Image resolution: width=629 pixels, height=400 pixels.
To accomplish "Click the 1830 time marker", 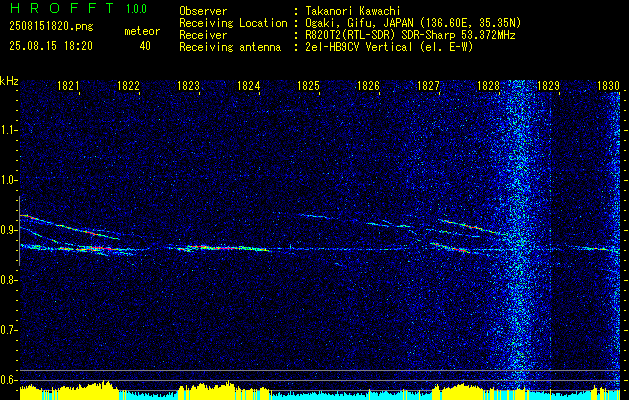I will click(609, 86).
